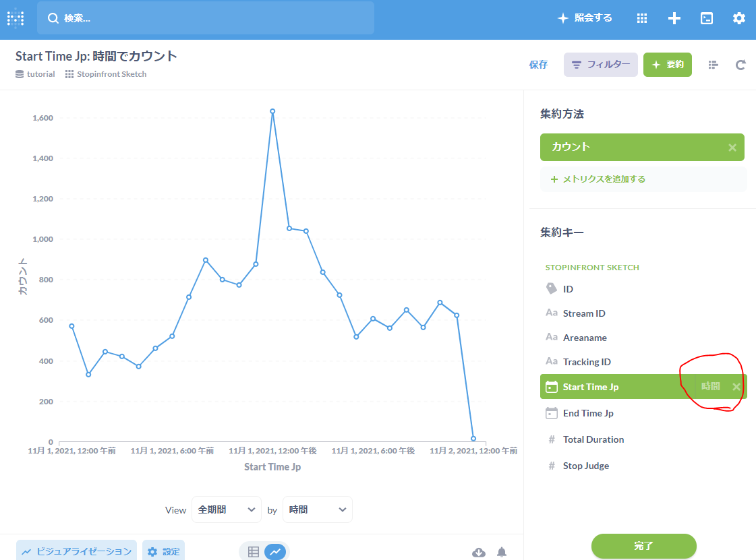Click 保存 to save the question
Viewport: 756px width, 560px height.
tap(538, 65)
